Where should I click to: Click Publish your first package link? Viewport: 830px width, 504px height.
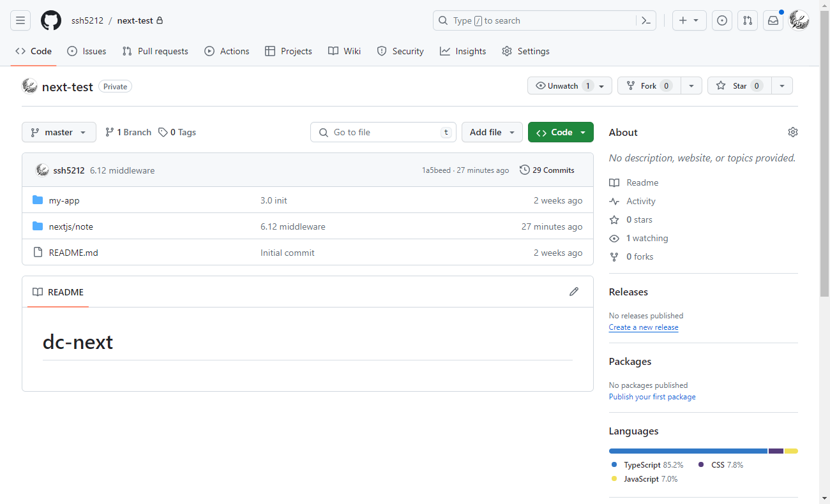pos(653,397)
